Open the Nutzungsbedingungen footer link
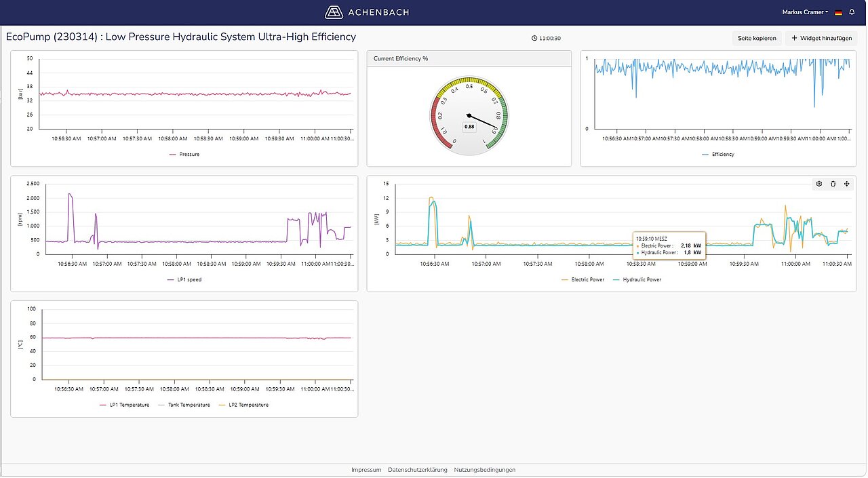The height and width of the screenshot is (478, 868). coord(485,470)
